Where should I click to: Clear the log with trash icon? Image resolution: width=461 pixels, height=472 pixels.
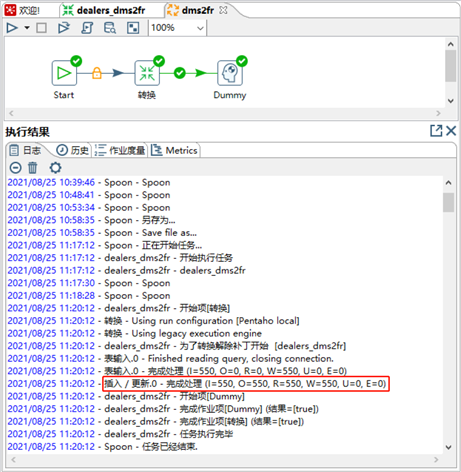pos(33,167)
